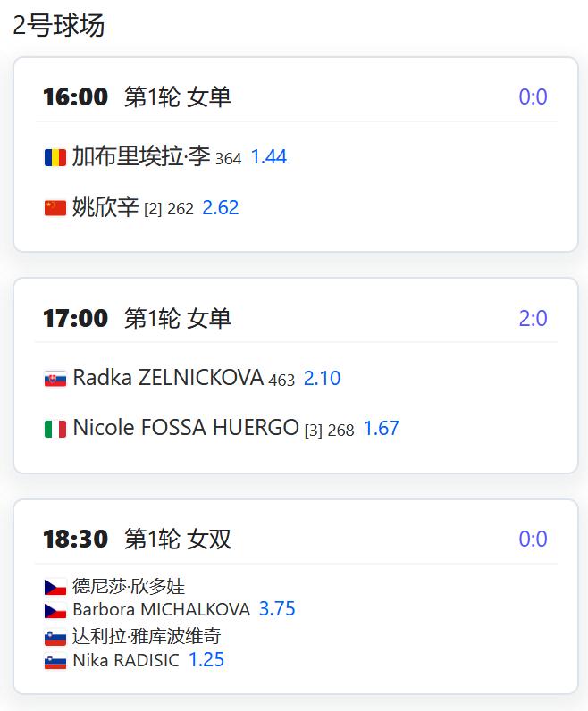This screenshot has width=588, height=711.
Task: Open player 加布里埃拉·李's profile
Action: click(141, 156)
